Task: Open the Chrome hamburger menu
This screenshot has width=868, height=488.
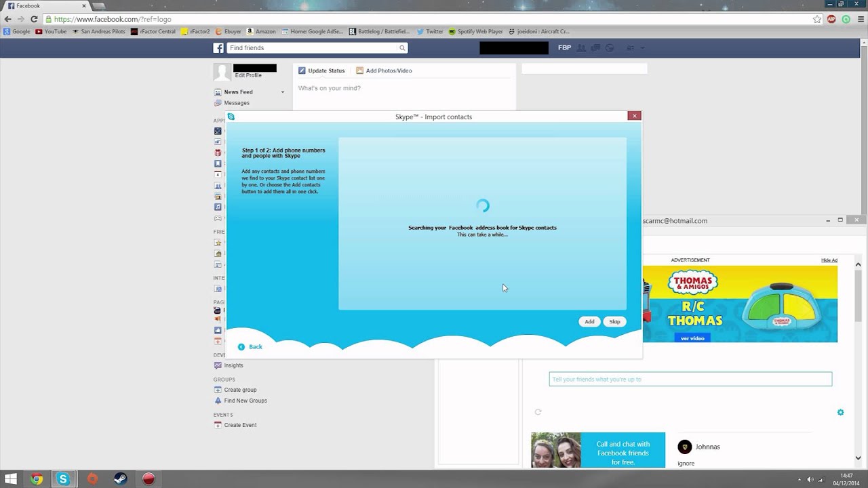Action: pyautogui.click(x=860, y=19)
